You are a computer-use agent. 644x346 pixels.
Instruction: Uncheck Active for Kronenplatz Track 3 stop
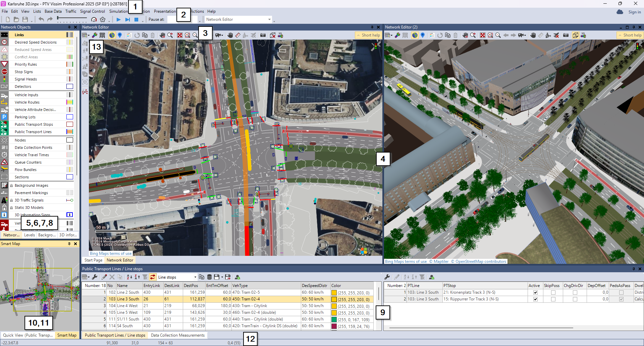(535, 293)
